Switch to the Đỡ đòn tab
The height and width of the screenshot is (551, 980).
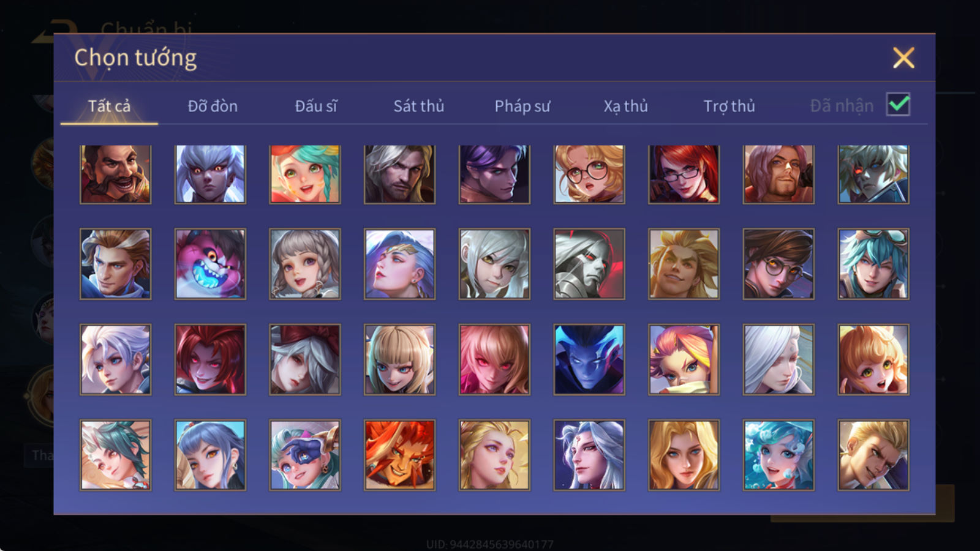click(x=213, y=106)
